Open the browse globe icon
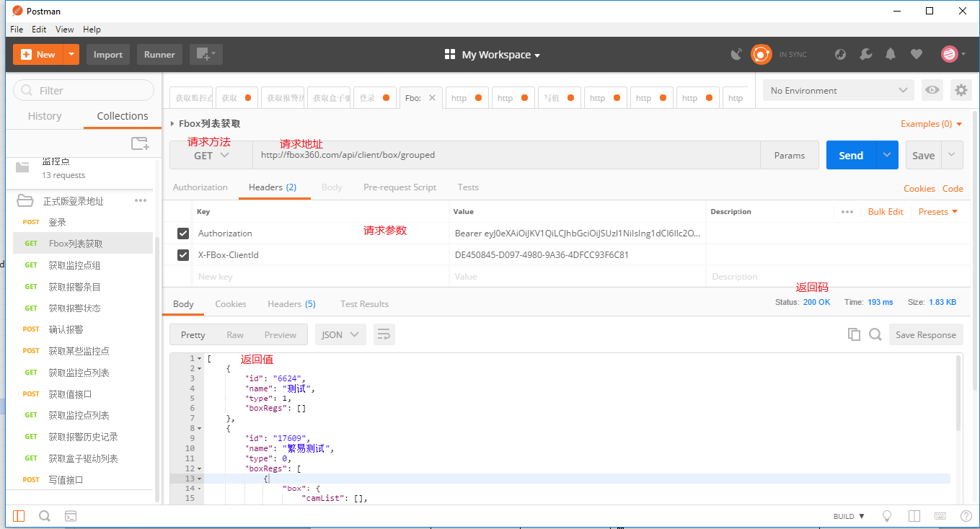Screen dimensions: 980x529 click(840, 54)
